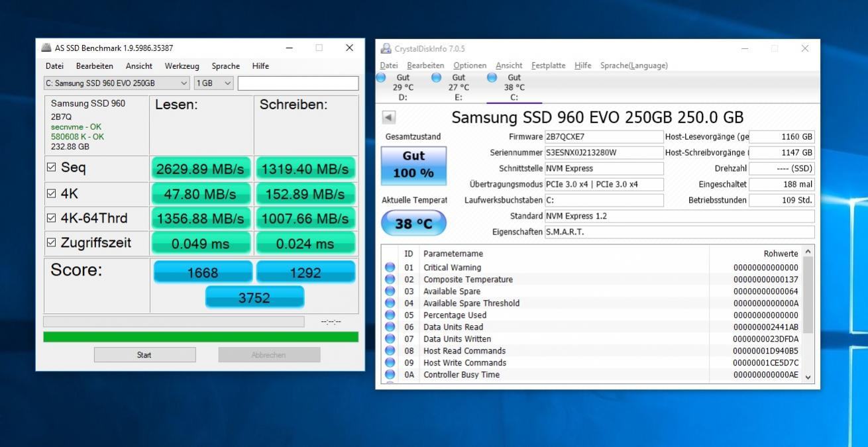Click the Percentage Used status orb
This screenshot has width=868, height=447.
(x=390, y=315)
